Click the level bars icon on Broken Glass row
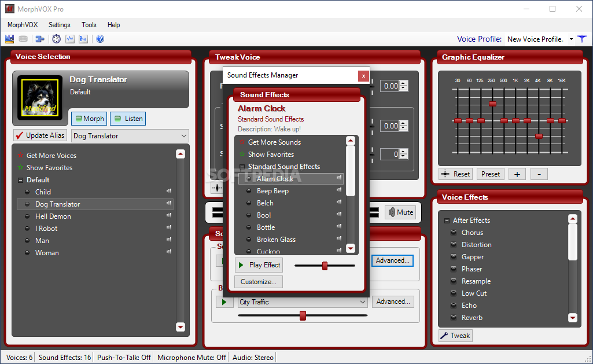 pos(339,238)
